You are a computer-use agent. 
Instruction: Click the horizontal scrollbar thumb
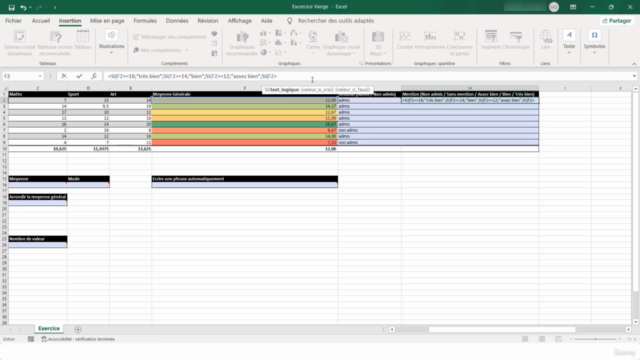click(x=502, y=329)
